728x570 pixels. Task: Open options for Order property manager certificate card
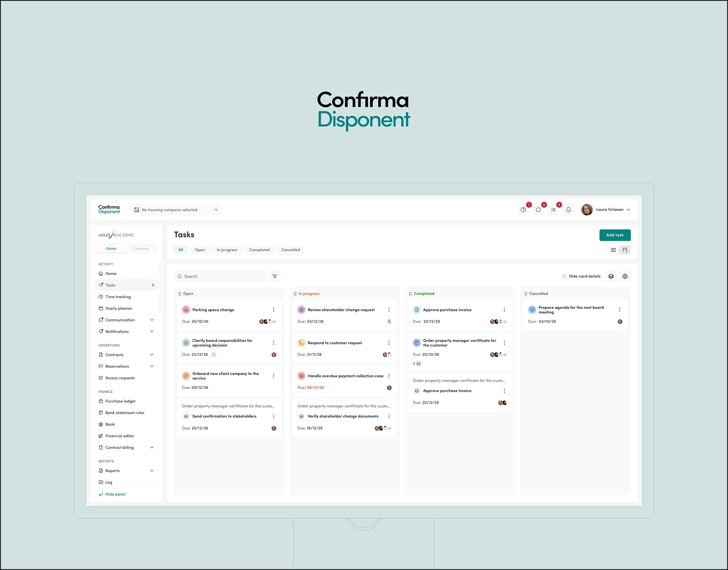pos(504,343)
